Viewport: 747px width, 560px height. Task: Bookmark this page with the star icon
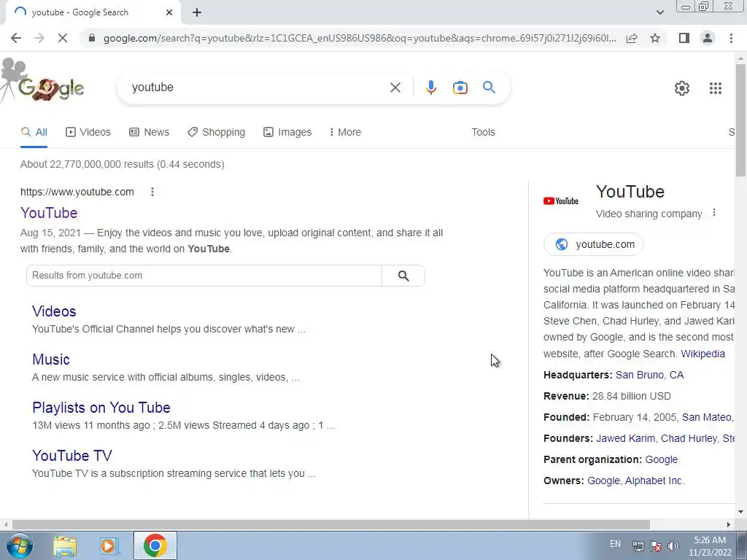[x=655, y=38]
